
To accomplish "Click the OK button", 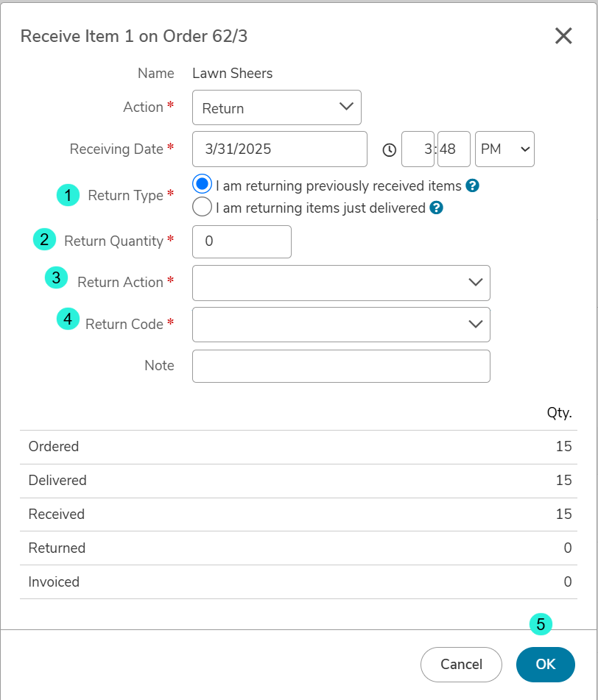I will (546, 665).
